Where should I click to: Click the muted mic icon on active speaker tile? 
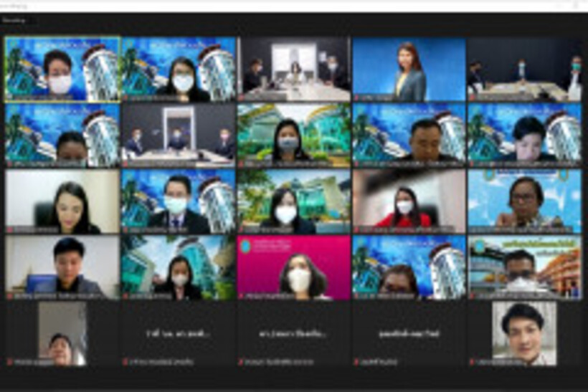click(x=9, y=98)
